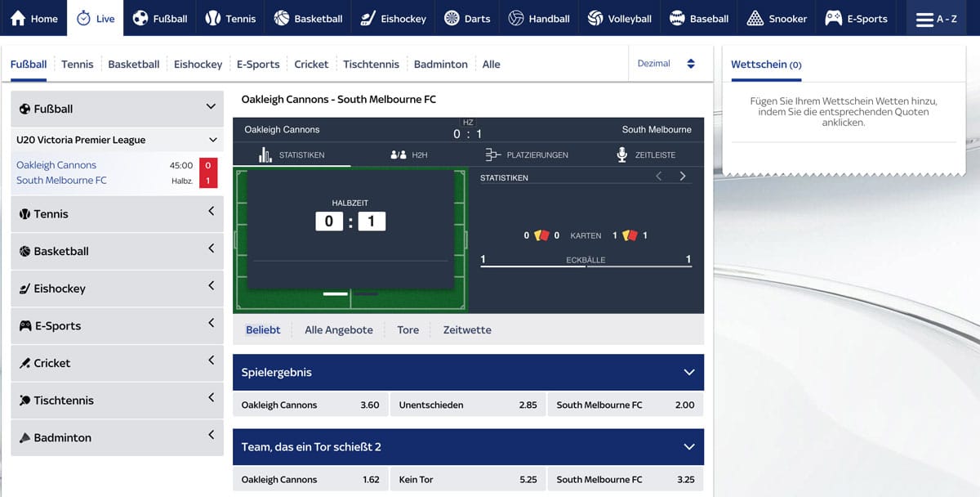Image resolution: width=980 pixels, height=497 pixels.
Task: Click the Home house icon
Action: [x=18, y=18]
